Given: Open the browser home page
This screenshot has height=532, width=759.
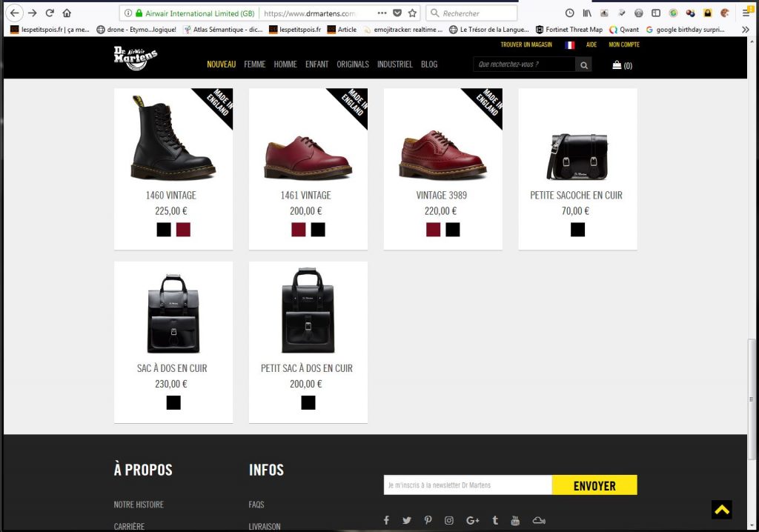Looking at the screenshot, I should click(x=67, y=13).
